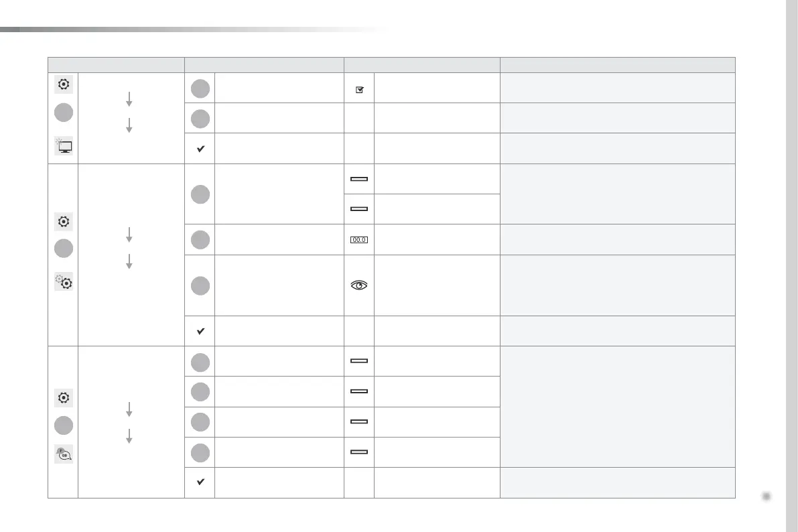Viewport: 798px width, 532px height.
Task: Toggle the eye visibility icon
Action: (x=359, y=285)
